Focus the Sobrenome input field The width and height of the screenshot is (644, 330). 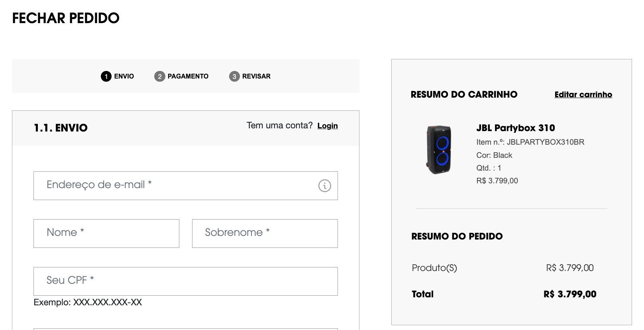tap(265, 234)
